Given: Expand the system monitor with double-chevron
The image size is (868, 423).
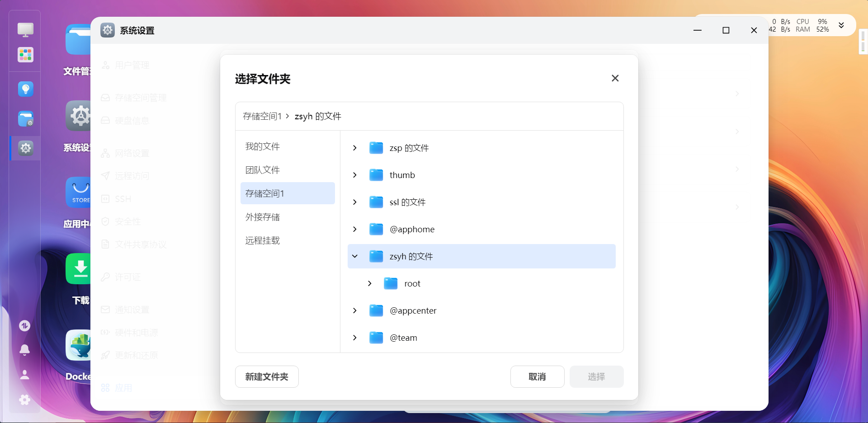Looking at the screenshot, I should 842,25.
